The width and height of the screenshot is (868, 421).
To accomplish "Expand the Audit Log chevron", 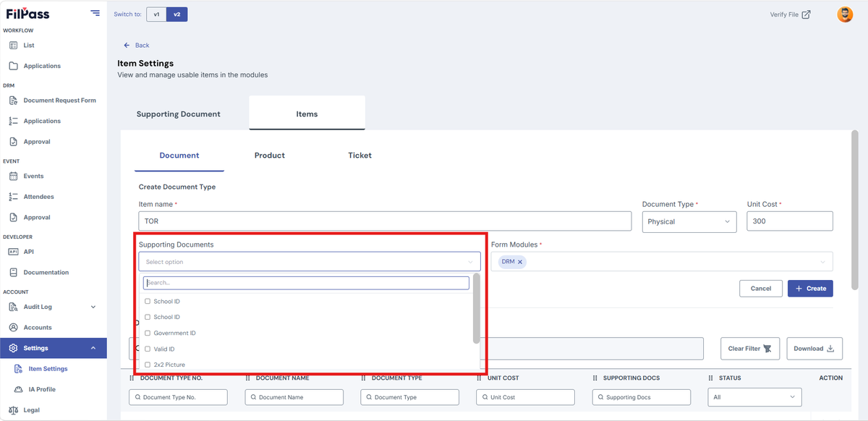I will (x=93, y=307).
